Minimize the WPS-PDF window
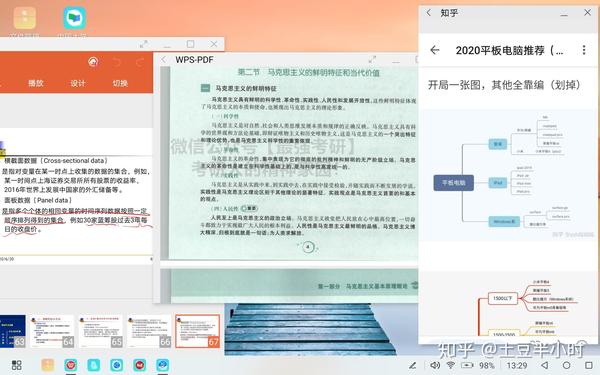The height and width of the screenshot is (375, 600). [x=396, y=61]
